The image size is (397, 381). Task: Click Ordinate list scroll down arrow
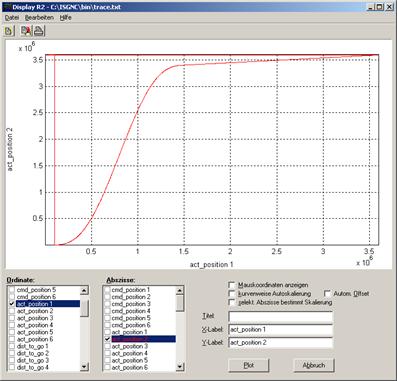(x=84, y=366)
